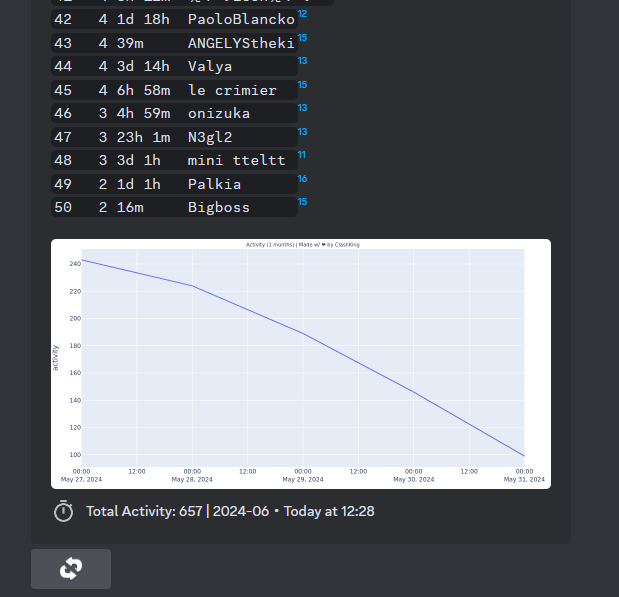Click the superscript 15 link next to Bigboss

302,202
